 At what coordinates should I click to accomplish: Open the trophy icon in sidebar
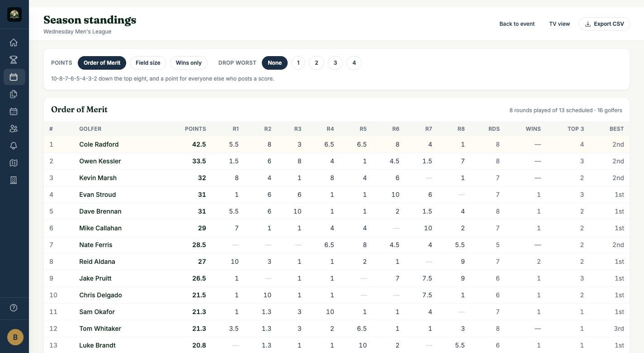click(14, 60)
